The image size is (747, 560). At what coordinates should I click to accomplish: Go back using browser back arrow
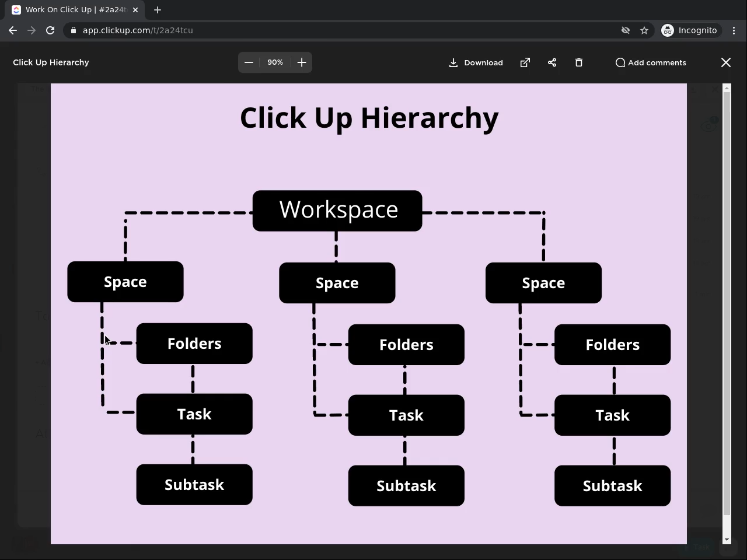click(13, 30)
